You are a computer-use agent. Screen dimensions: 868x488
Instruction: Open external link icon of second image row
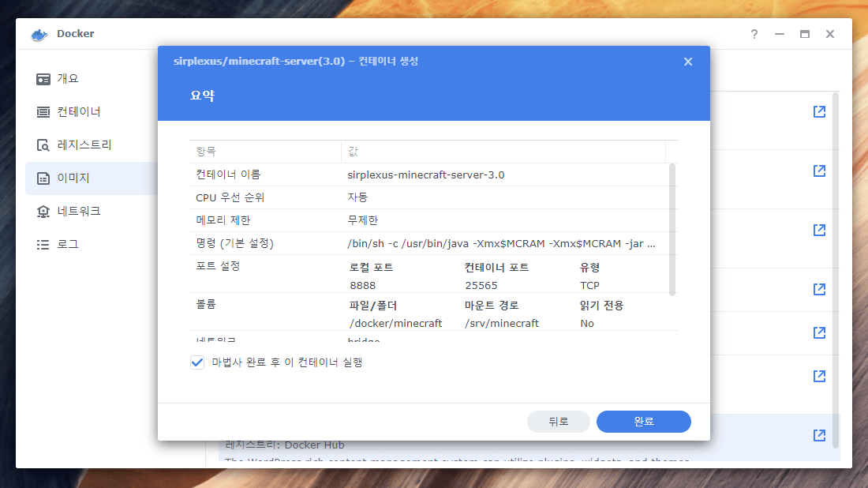pos(819,171)
